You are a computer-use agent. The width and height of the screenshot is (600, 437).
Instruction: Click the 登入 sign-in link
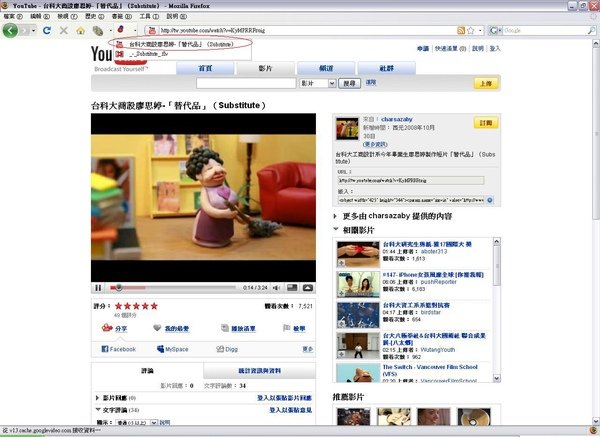[495, 49]
